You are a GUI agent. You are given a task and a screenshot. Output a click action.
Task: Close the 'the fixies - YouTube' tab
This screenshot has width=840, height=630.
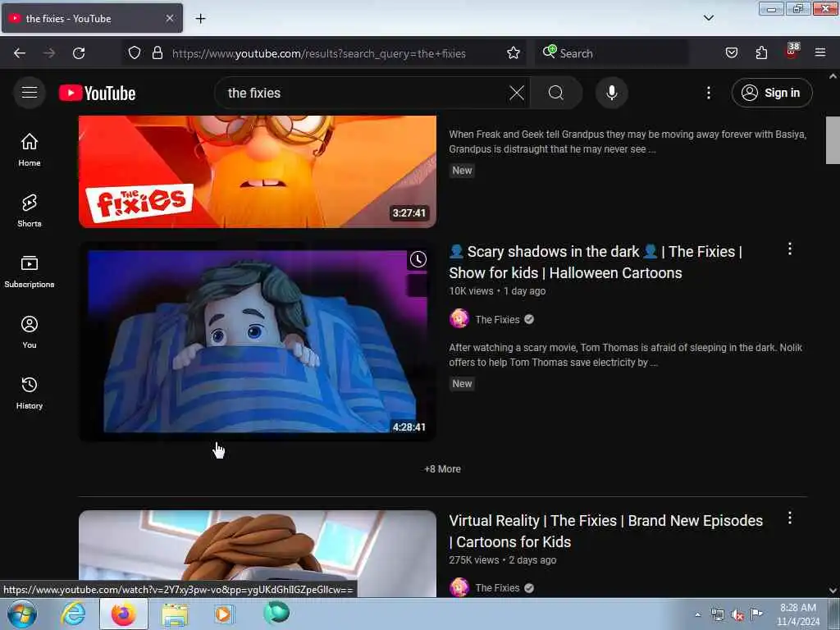[x=170, y=18]
